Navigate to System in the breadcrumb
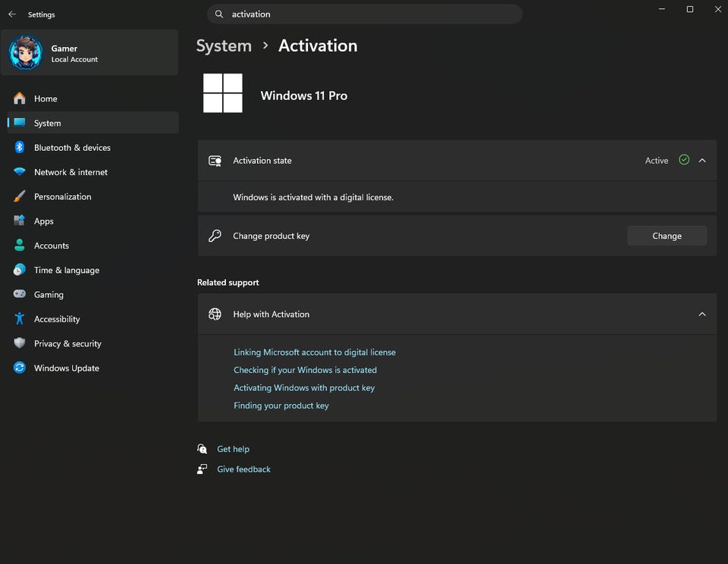Viewport: 728px width, 564px height. coord(224,45)
